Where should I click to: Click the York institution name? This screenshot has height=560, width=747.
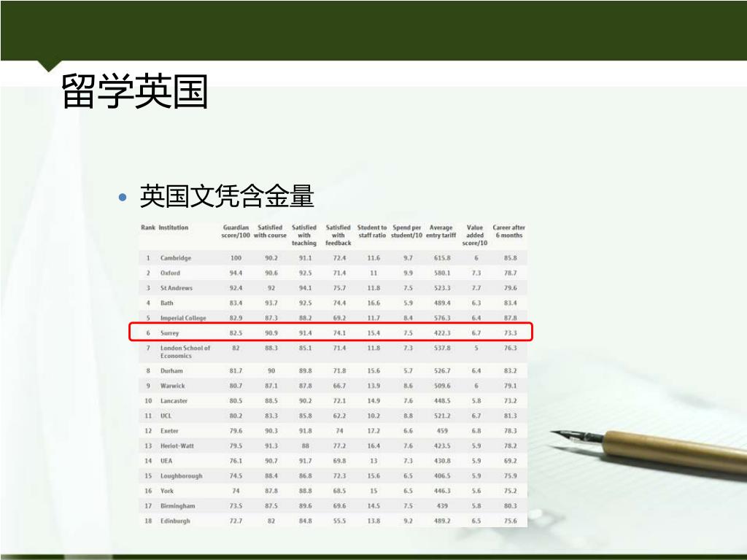click(167, 491)
